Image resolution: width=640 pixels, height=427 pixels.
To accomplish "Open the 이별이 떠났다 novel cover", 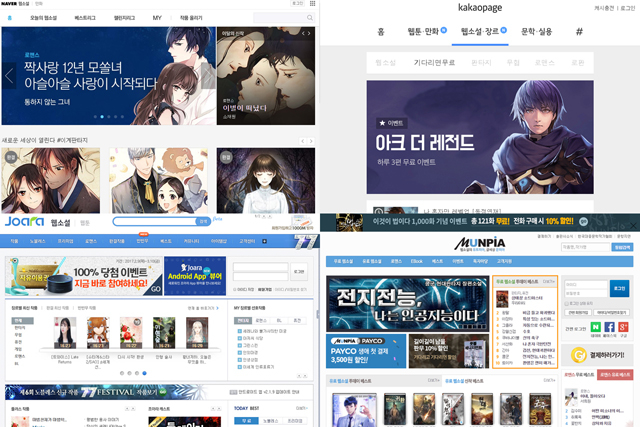I will (266, 76).
